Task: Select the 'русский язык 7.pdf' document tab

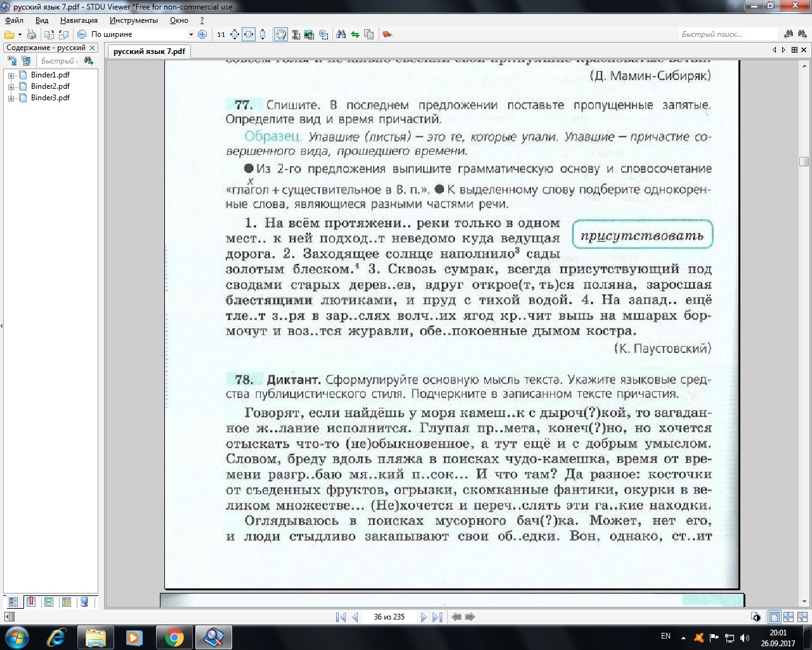Action: coord(149,51)
